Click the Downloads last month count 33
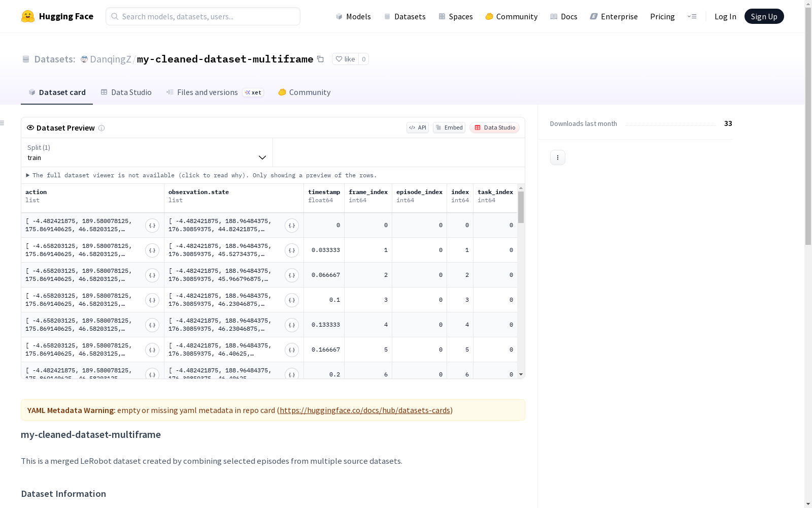812x508 pixels. (x=728, y=123)
